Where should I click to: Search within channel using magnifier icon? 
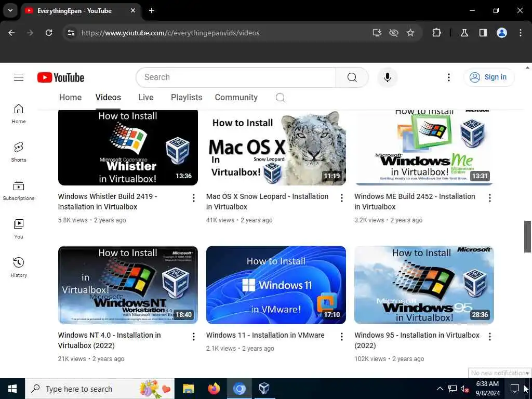click(x=280, y=98)
